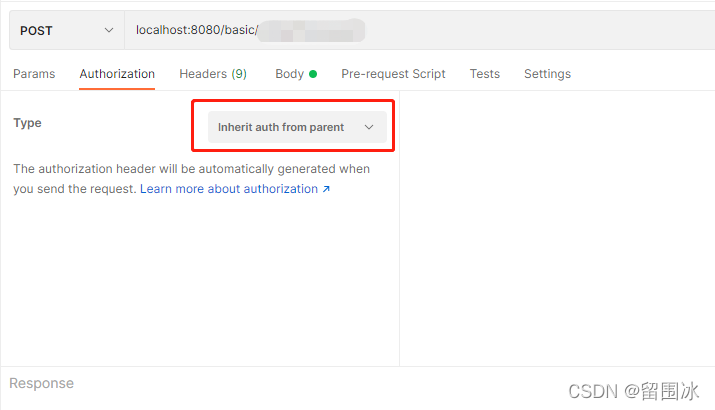The height and width of the screenshot is (410, 715).
Task: Open the Settings tab
Action: (x=547, y=74)
